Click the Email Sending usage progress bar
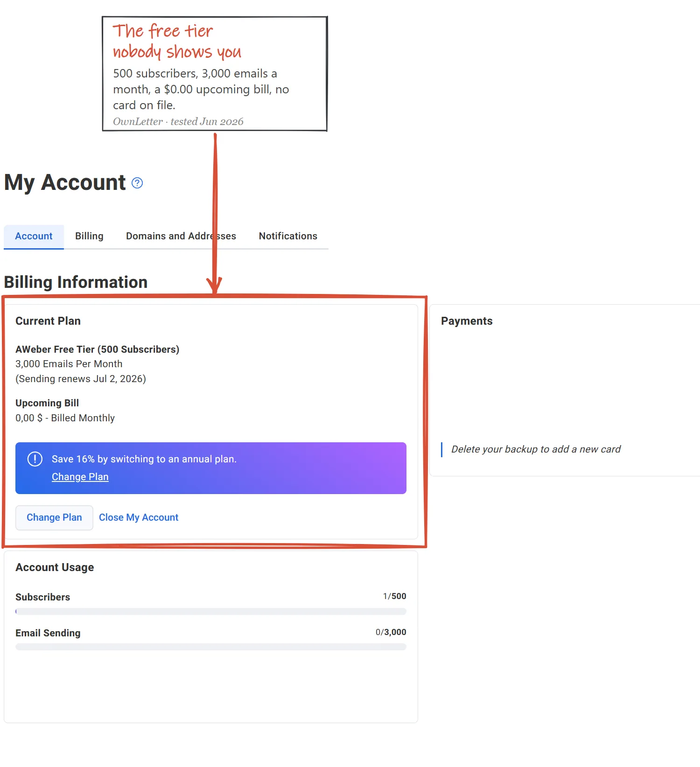This screenshot has height=767, width=700. (x=211, y=647)
